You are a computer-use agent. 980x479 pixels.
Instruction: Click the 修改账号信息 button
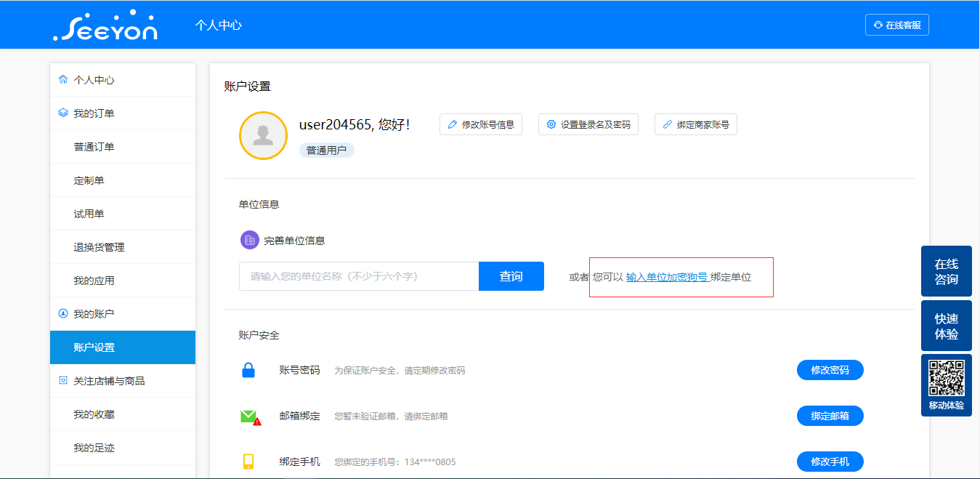tap(481, 124)
